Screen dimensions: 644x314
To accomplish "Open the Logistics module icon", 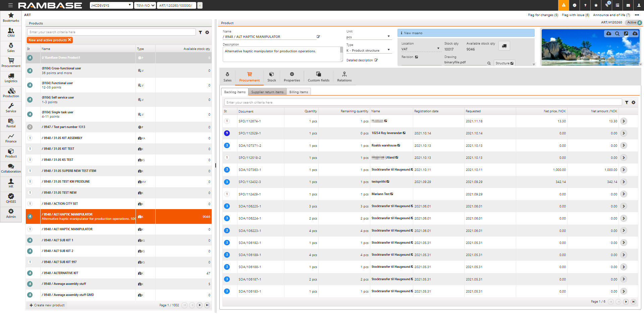I will point(11,78).
